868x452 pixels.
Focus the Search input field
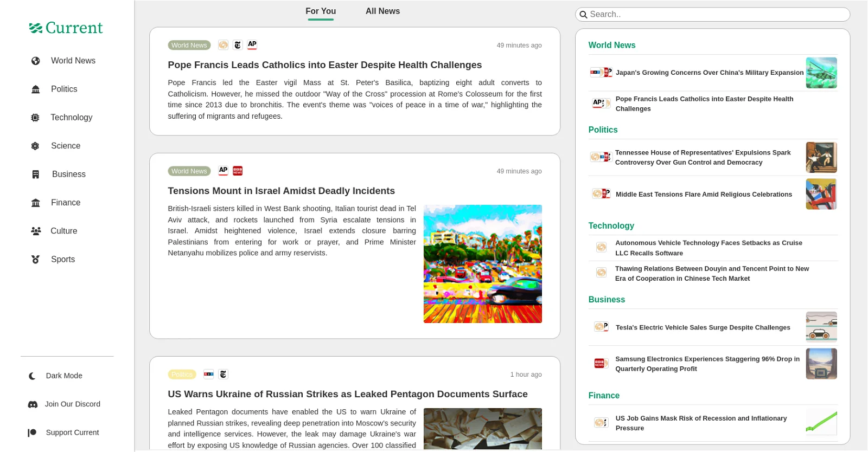[x=712, y=15]
